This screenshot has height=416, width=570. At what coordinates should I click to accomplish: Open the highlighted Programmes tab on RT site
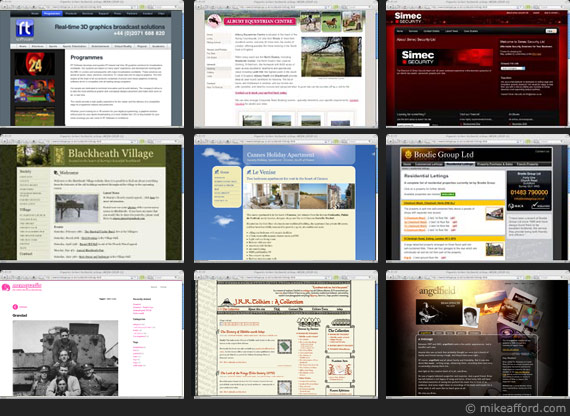(x=52, y=13)
